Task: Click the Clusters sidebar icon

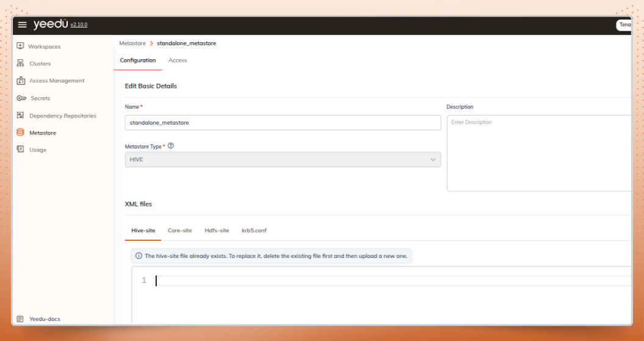Action: [20, 64]
